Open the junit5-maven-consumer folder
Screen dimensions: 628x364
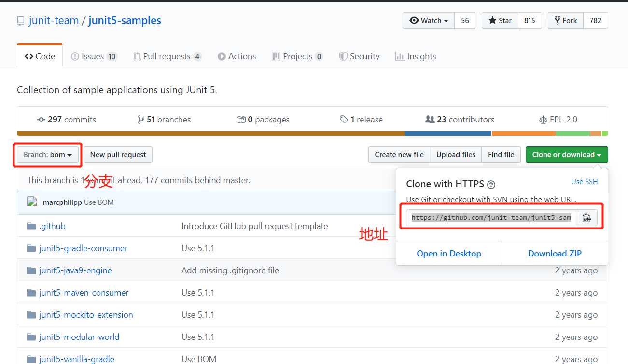click(84, 293)
